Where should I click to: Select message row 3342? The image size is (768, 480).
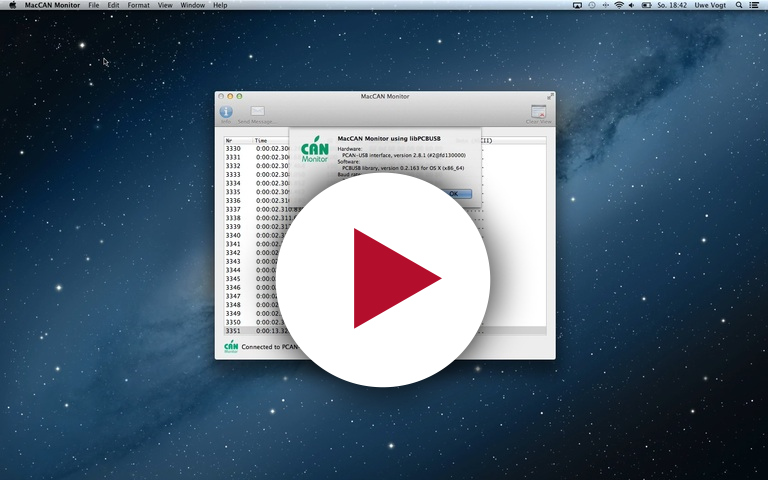(385, 253)
